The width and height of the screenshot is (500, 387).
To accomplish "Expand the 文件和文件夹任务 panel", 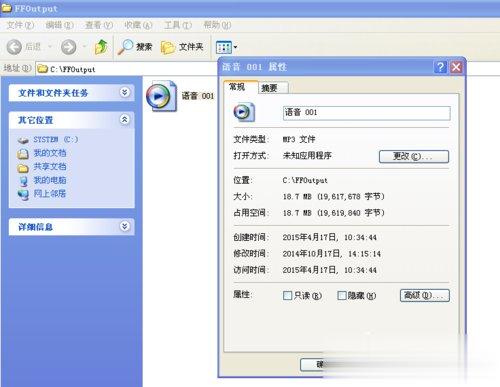I will [125, 92].
